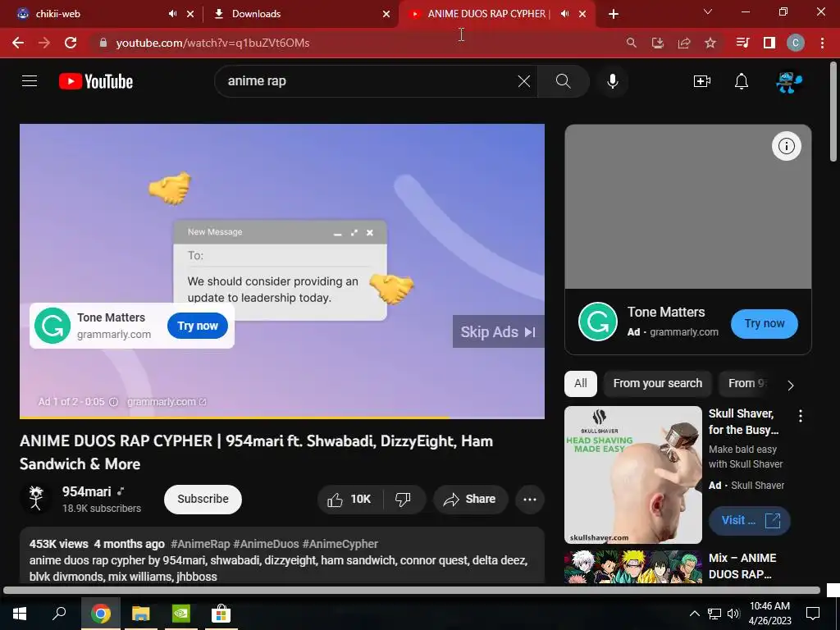Screen dimensions: 840x630
Task: Open grammarly.com link at video bottom
Action: tap(166, 402)
